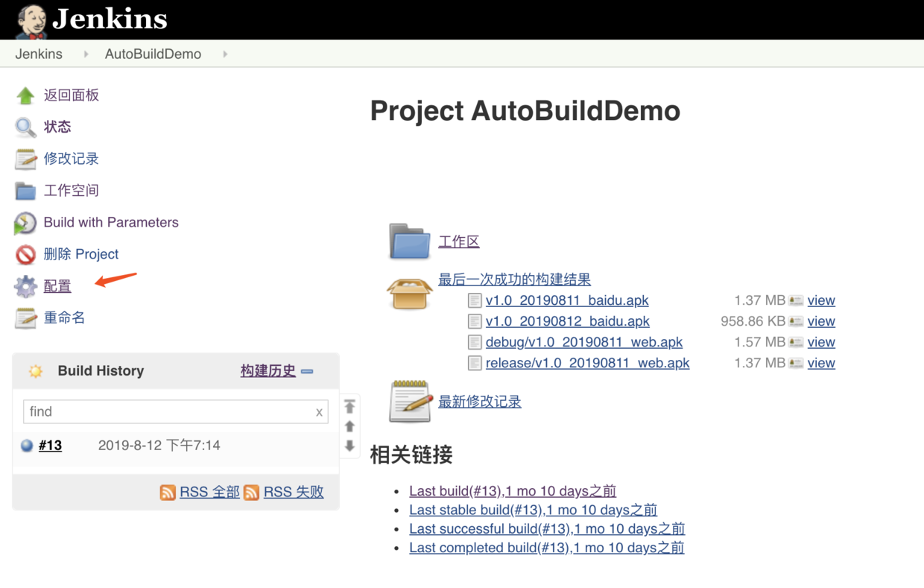Open the Last build(#13) link

(x=513, y=491)
